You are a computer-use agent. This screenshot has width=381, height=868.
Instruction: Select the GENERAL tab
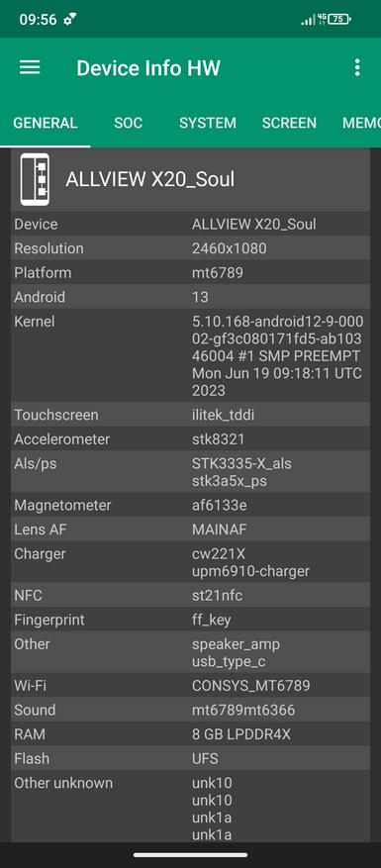[x=46, y=123]
